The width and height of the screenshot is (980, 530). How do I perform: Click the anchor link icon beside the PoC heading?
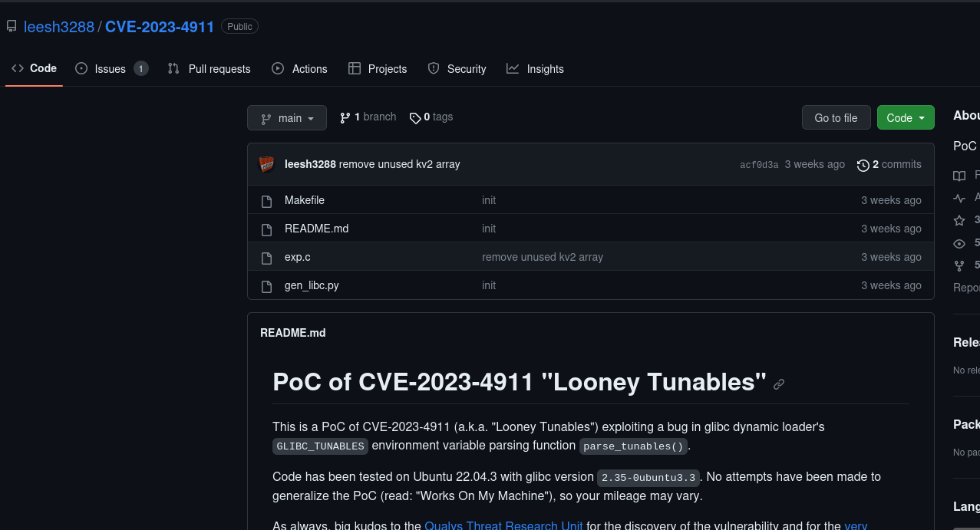(779, 384)
